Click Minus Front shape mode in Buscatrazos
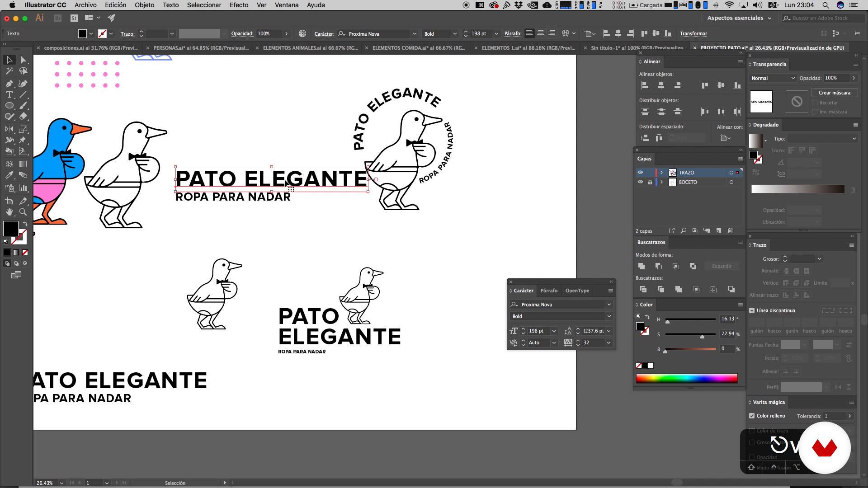Viewport: 868px width, 488px height. pos(658,266)
